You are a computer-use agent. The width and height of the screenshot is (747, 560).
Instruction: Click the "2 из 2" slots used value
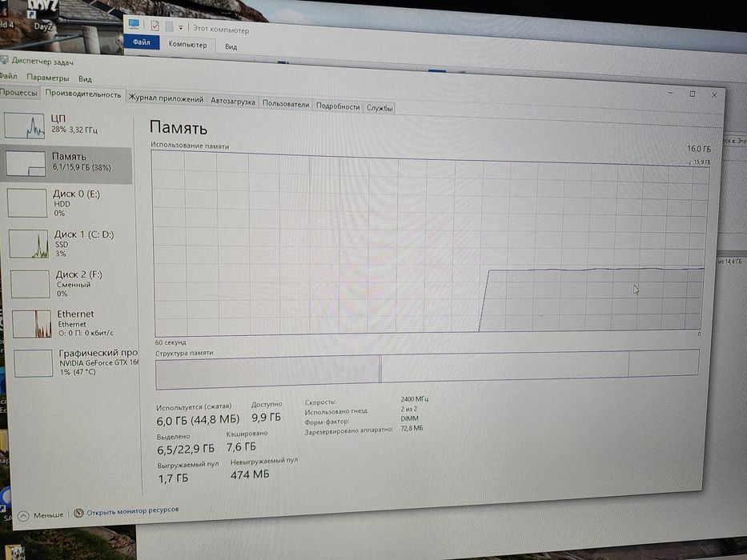409,409
